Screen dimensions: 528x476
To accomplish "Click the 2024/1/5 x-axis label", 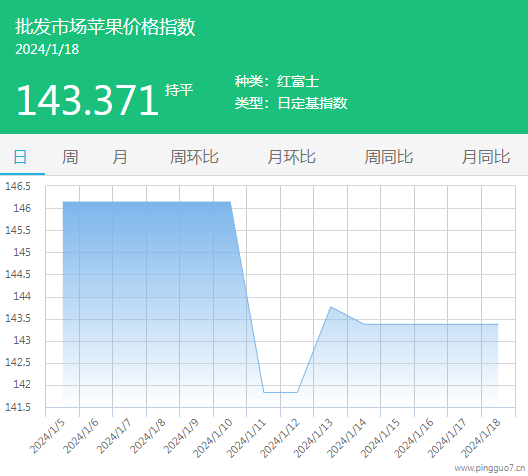I will click(x=47, y=436).
